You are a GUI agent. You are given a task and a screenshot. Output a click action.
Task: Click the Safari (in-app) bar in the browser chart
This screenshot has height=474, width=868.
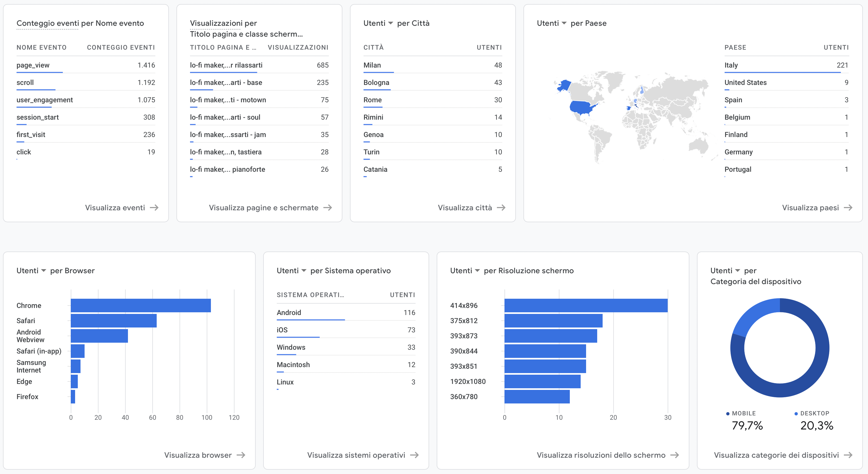point(78,351)
